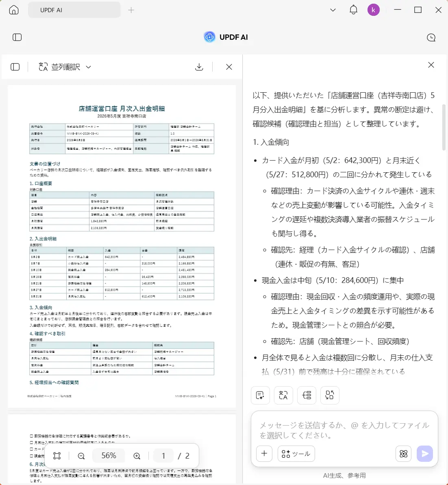Click the '1. 口座概要' heading in PDF
The width and height of the screenshot is (448, 485).
pos(41,183)
